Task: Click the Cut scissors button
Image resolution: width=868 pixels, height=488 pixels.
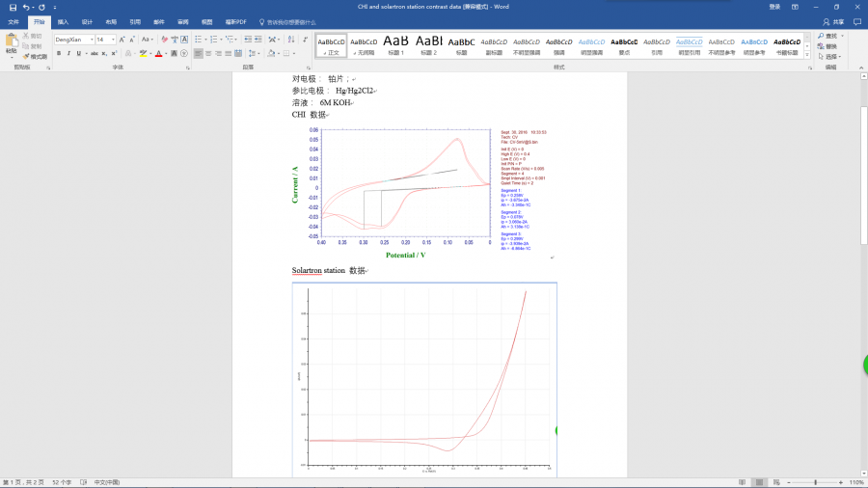Action: point(32,36)
